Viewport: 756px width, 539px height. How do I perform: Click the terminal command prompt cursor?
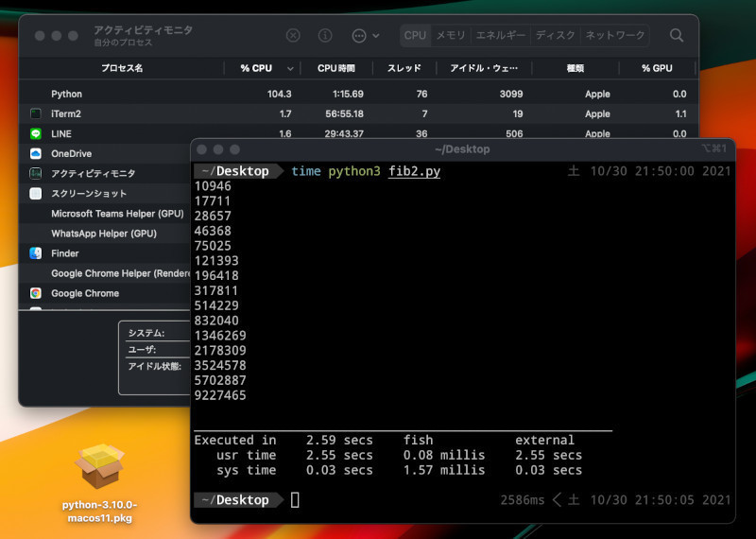click(x=295, y=499)
